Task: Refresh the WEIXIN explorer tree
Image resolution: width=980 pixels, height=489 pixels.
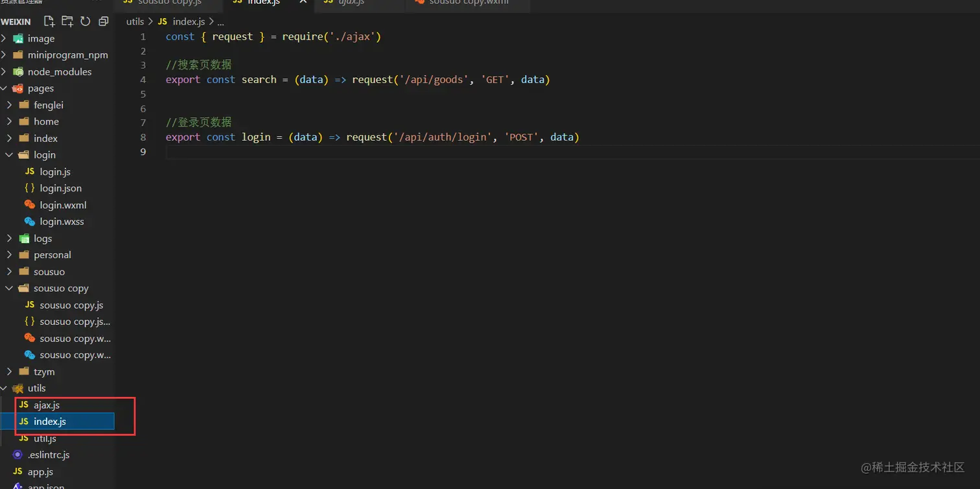Action: point(85,21)
